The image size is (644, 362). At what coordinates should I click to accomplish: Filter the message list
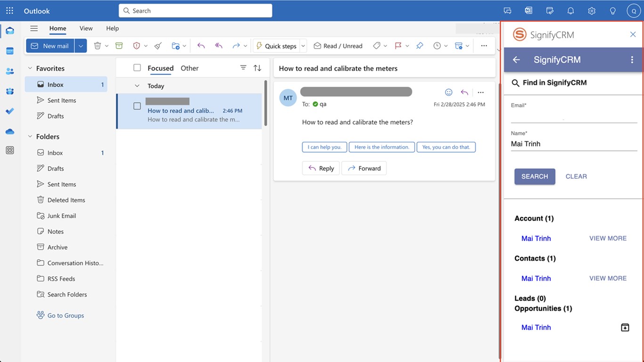(243, 68)
